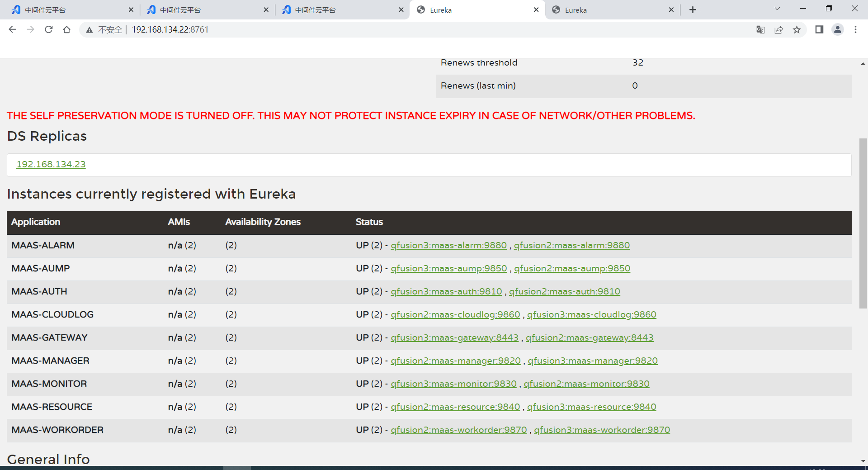This screenshot has width=868, height=470.
Task: Go back to the previous page
Action: (x=12, y=29)
